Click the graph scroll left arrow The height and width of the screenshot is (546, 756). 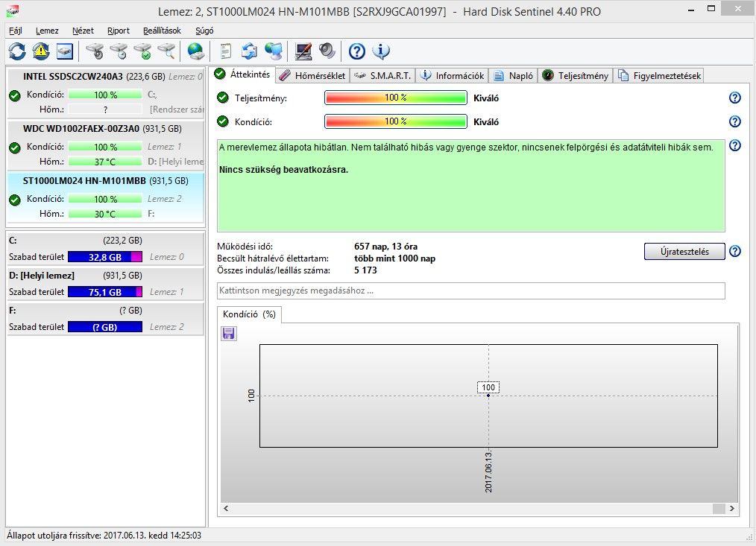(226, 509)
